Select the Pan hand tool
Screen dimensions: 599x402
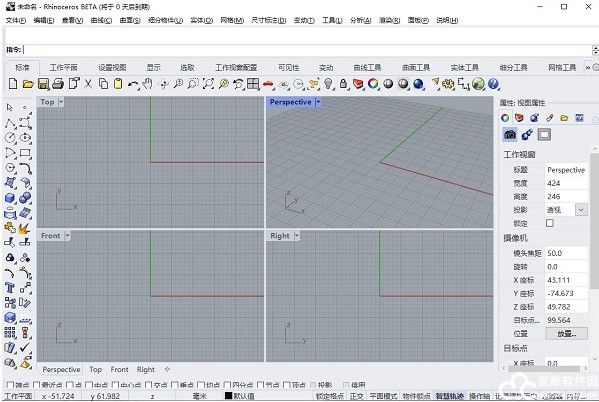click(x=147, y=84)
